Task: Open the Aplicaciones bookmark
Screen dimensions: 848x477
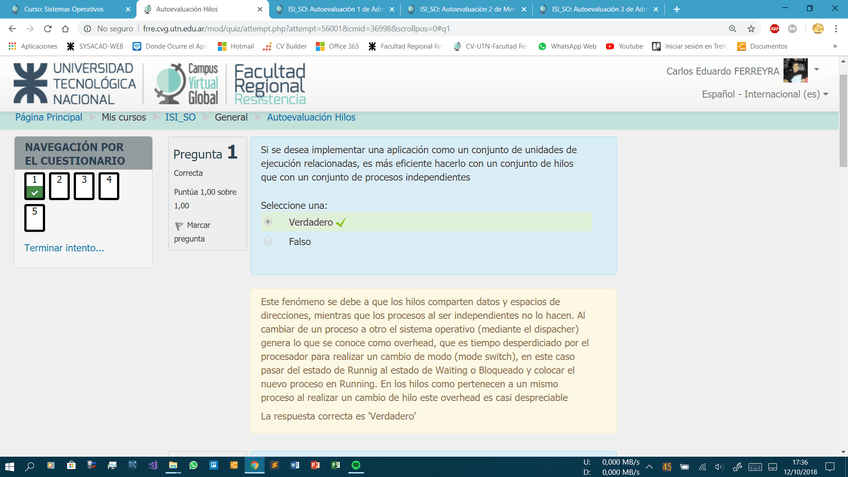Action: point(33,47)
